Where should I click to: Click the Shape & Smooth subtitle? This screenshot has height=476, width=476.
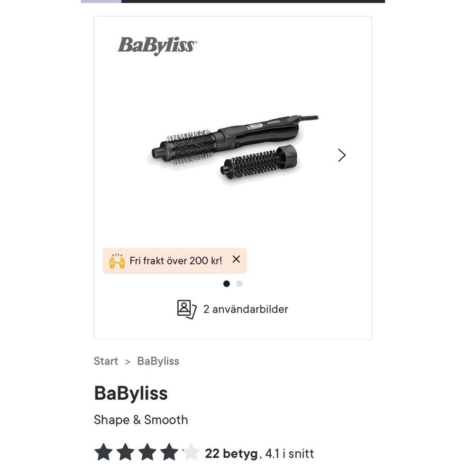point(141,420)
